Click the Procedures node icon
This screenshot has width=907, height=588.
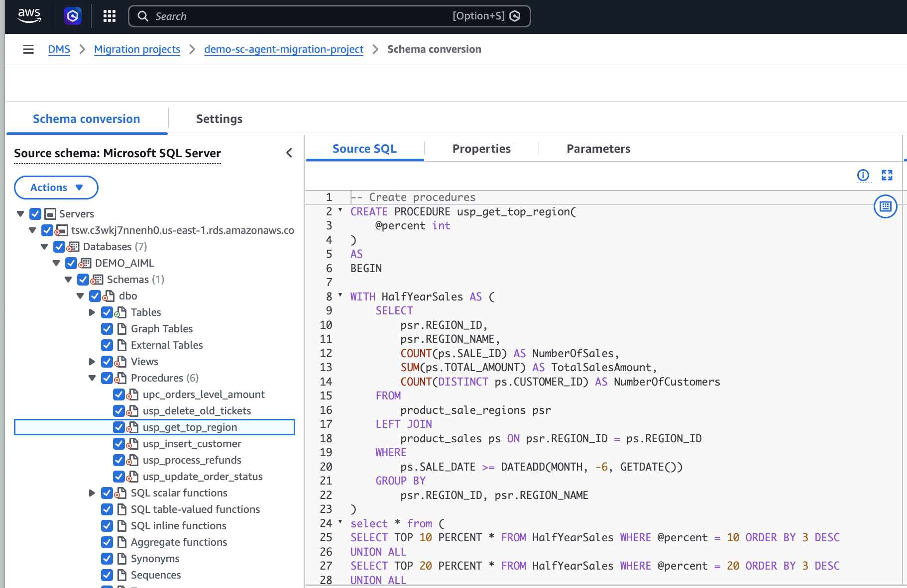pyautogui.click(x=121, y=378)
